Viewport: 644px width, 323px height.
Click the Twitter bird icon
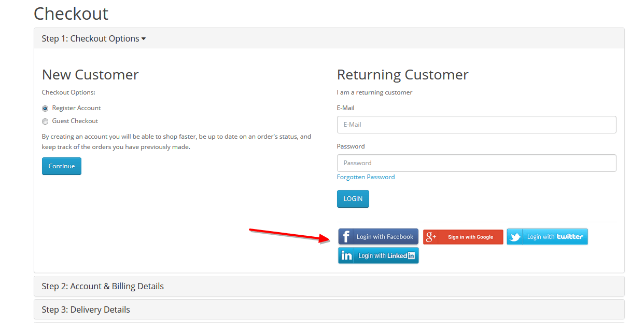pos(515,237)
